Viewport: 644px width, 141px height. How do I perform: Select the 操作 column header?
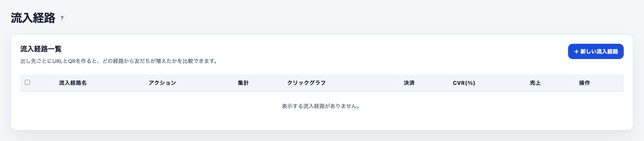point(584,83)
